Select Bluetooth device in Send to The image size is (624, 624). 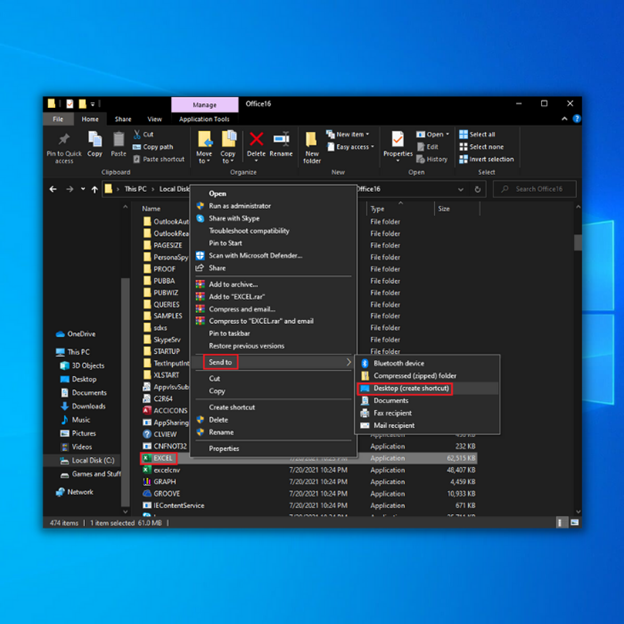click(x=427, y=363)
